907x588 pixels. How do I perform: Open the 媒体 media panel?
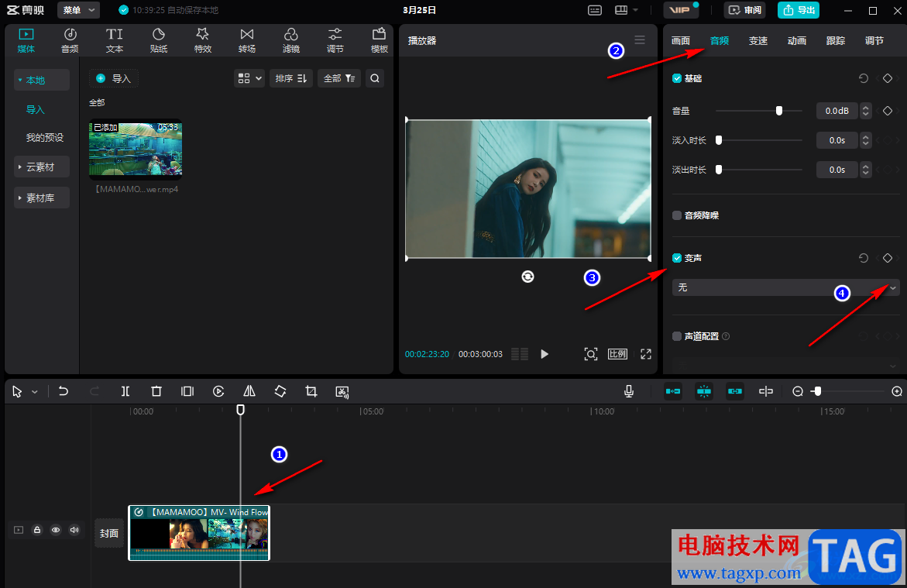[26, 40]
